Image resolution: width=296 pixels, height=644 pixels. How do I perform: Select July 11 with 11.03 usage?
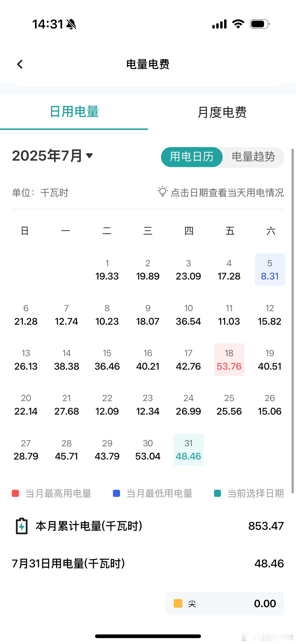point(229,315)
